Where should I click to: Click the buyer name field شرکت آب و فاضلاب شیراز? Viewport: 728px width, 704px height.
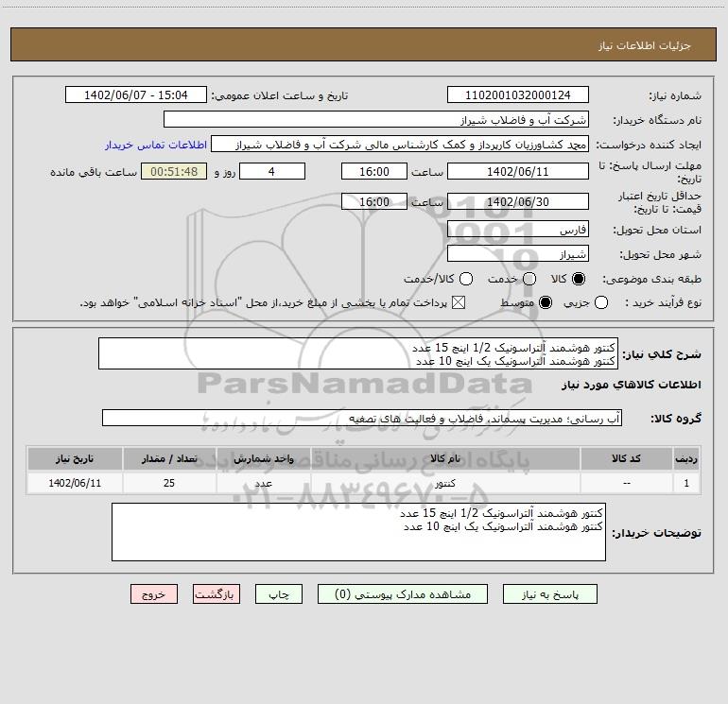[376, 119]
